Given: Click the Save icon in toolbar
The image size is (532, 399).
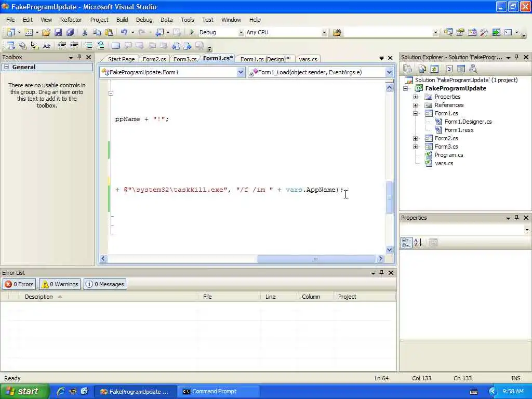Looking at the screenshot, I should (x=58, y=32).
